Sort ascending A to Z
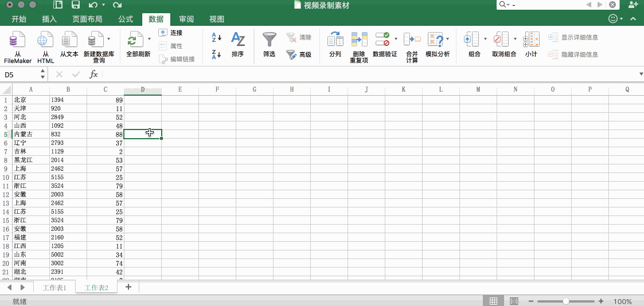Viewport: 644px width, 306px height. point(216,38)
